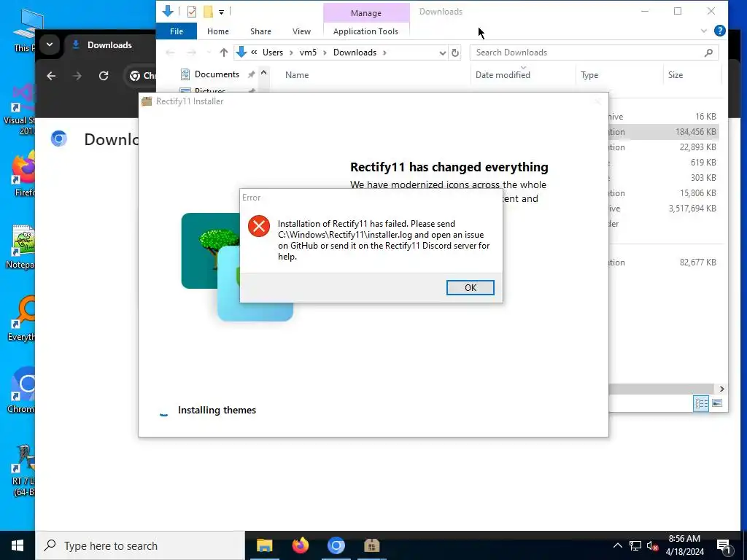Viewport: 747px width, 560px height.
Task: Open the Customize Quick Access Toolbar dropdown
Action: tap(221, 12)
